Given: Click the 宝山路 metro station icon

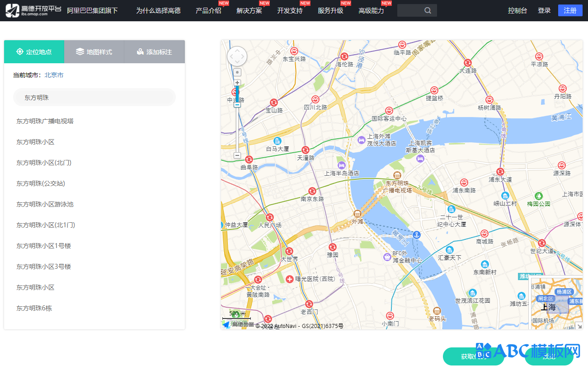Looking at the screenshot, I should pyautogui.click(x=273, y=103).
